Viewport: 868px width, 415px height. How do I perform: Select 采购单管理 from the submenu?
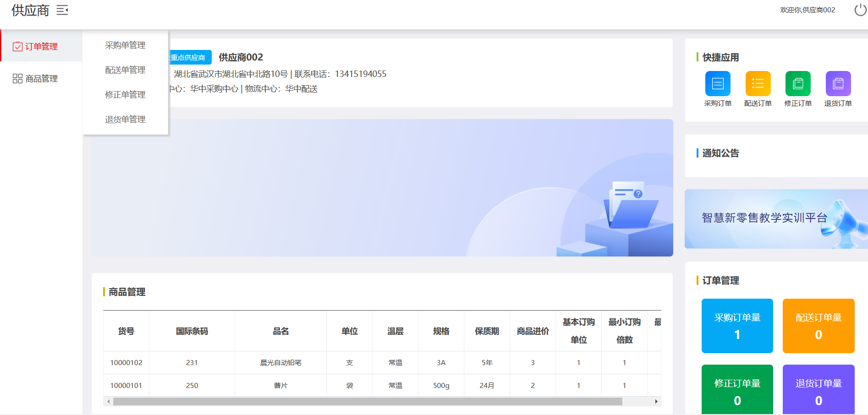[x=125, y=45]
